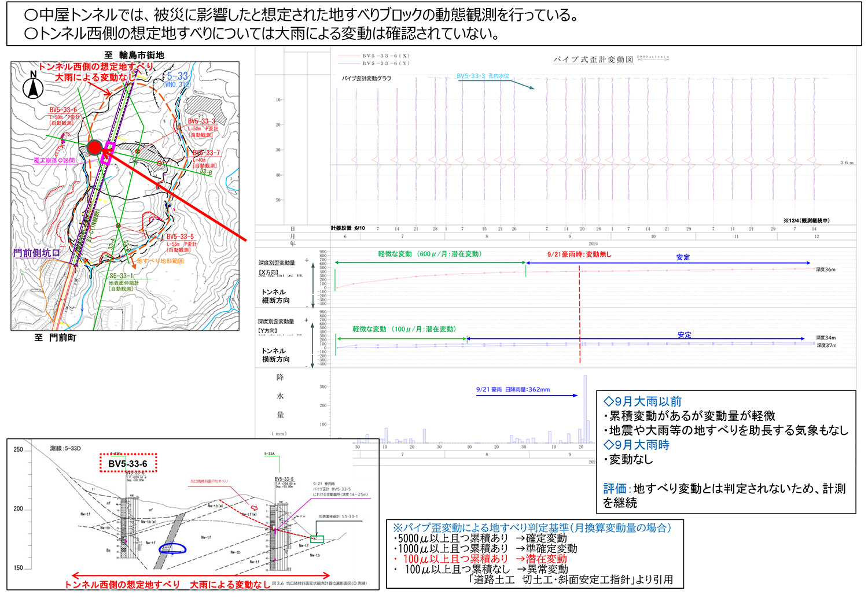Click the green 'S5-33-1' label on the map
The height and width of the screenshot is (598, 868).
tap(122, 276)
